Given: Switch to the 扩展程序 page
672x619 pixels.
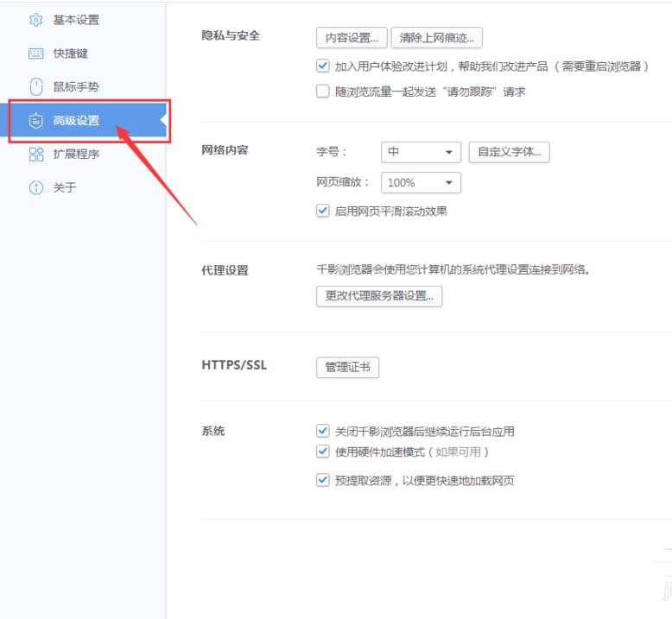Looking at the screenshot, I should point(76,155).
